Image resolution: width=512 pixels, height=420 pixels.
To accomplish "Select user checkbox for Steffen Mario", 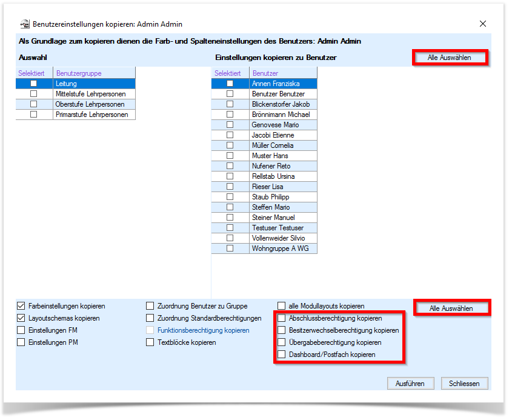I will click(x=230, y=207).
